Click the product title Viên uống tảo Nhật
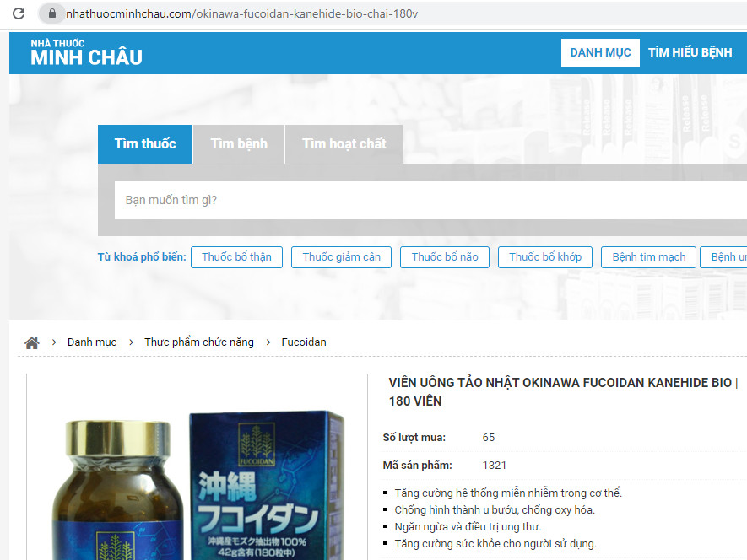The width and height of the screenshot is (747, 560). (563, 392)
